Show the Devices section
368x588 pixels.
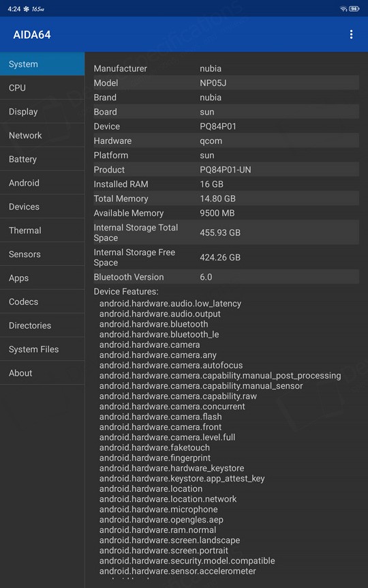tap(42, 207)
